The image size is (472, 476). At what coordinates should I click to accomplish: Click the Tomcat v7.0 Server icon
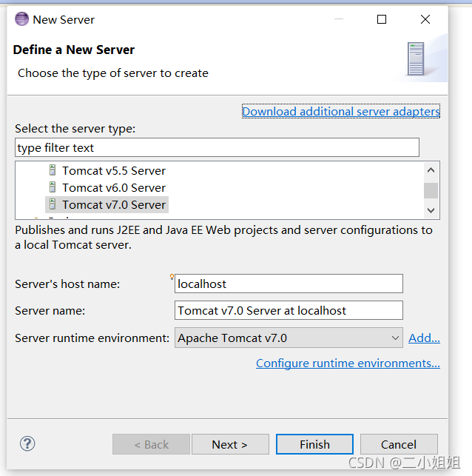[53, 204]
